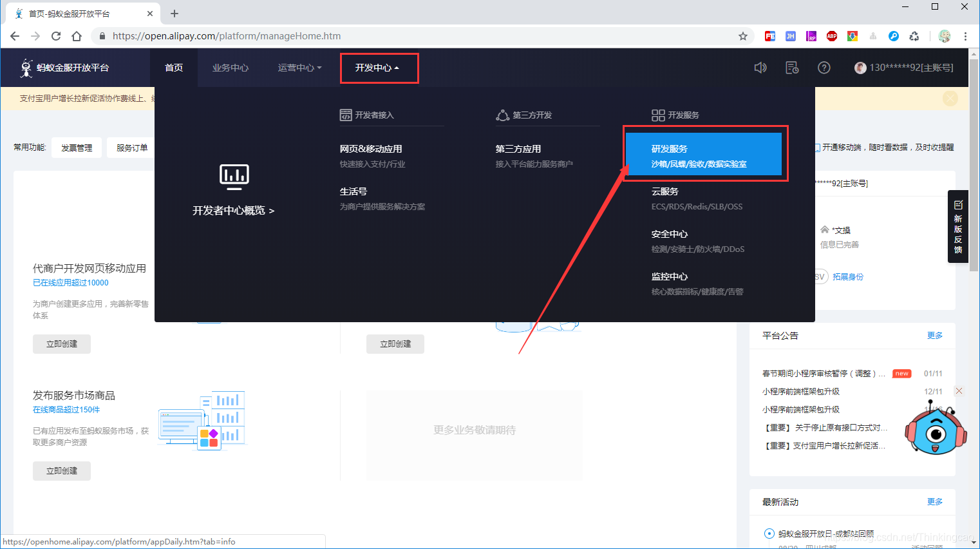Screen dimensions: 980x549
Task: Click 拓展身份 link
Action: 848,277
